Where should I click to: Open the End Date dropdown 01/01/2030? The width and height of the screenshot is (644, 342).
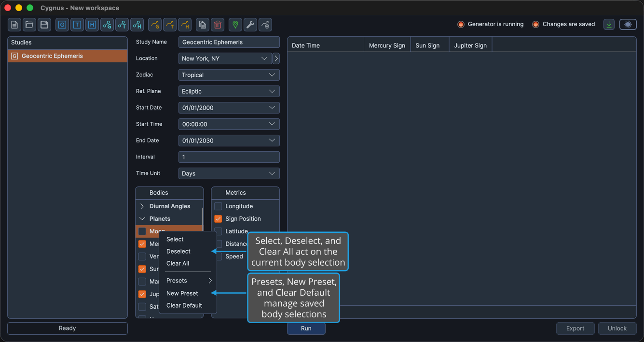[x=229, y=141]
